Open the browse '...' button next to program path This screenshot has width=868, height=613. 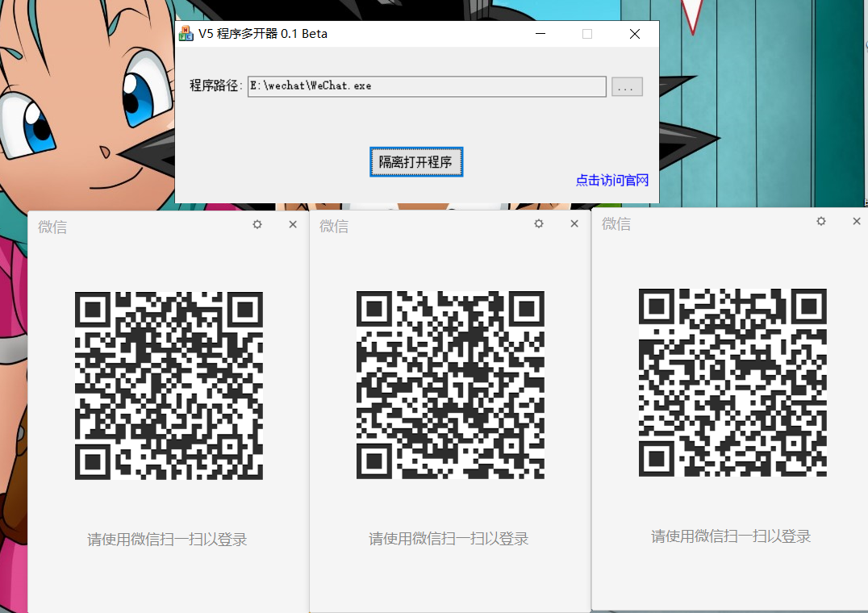627,87
